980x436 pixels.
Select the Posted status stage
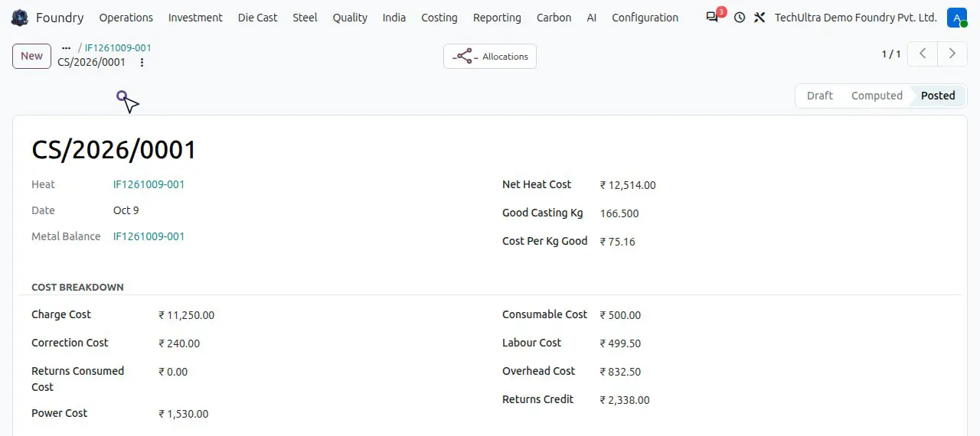tap(938, 96)
